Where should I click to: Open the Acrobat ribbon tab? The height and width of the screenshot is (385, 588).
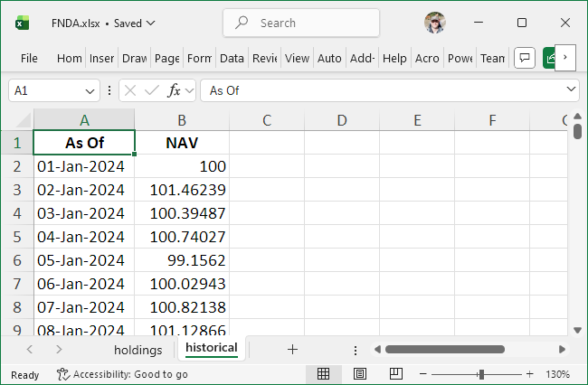(427, 59)
